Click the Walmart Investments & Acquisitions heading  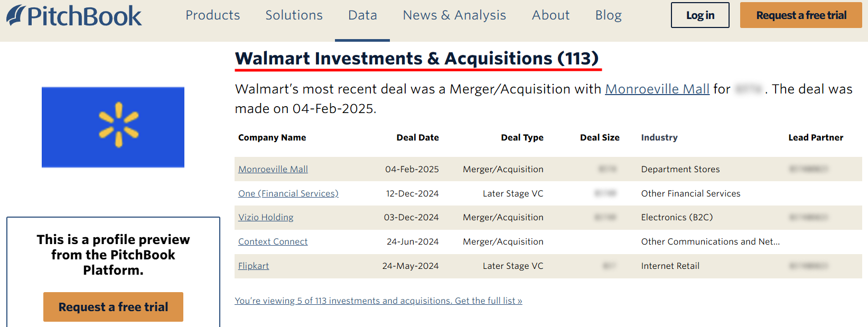[417, 58]
